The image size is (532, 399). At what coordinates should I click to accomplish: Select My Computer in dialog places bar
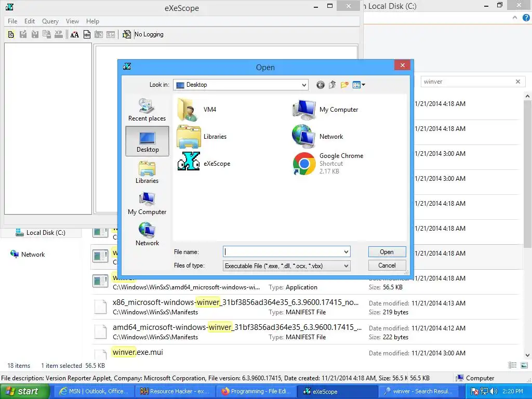pyautogui.click(x=147, y=204)
